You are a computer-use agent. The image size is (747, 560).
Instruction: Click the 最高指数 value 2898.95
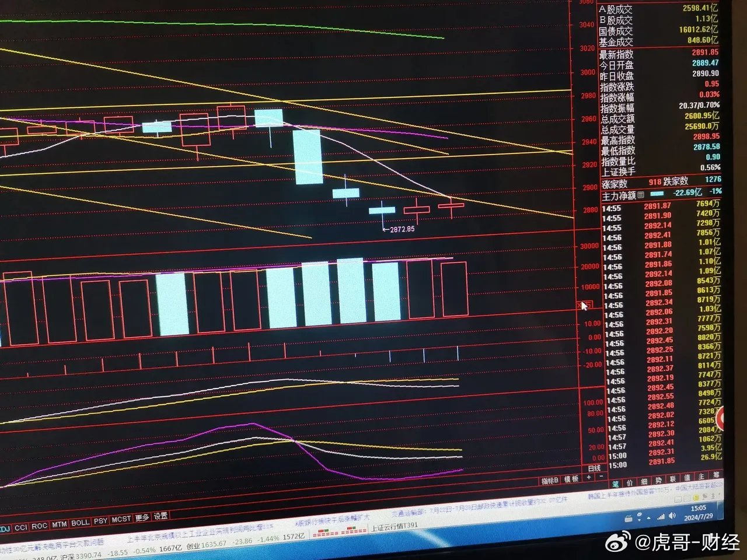pyautogui.click(x=706, y=136)
